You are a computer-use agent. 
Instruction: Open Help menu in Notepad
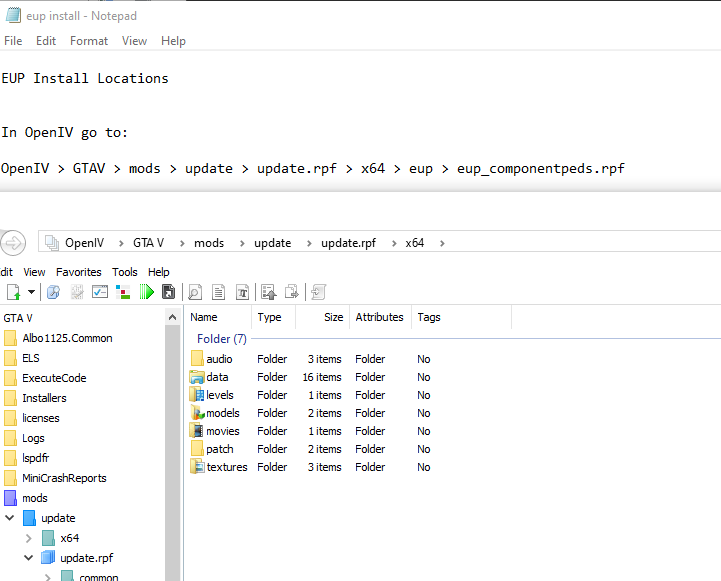click(x=173, y=41)
